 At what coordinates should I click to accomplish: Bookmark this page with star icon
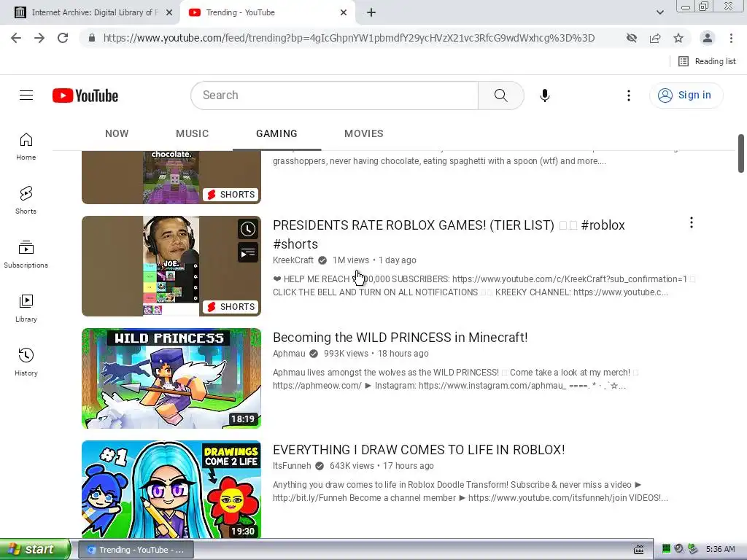pyautogui.click(x=678, y=38)
